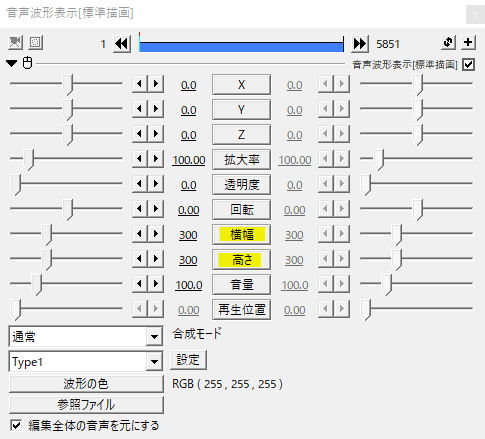Toggle 編集全体の音声を元にする checkbox
This screenshot has width=485, height=439.
click(x=16, y=425)
